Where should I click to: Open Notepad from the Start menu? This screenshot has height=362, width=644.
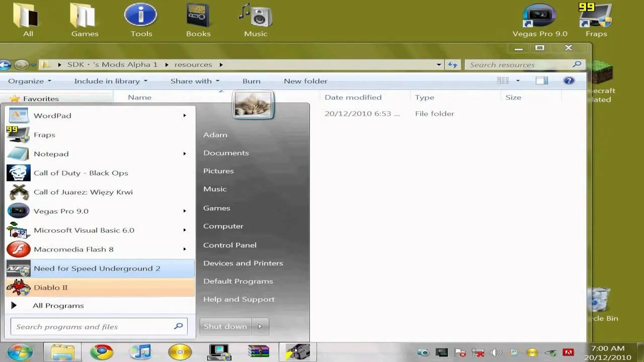(x=100, y=154)
